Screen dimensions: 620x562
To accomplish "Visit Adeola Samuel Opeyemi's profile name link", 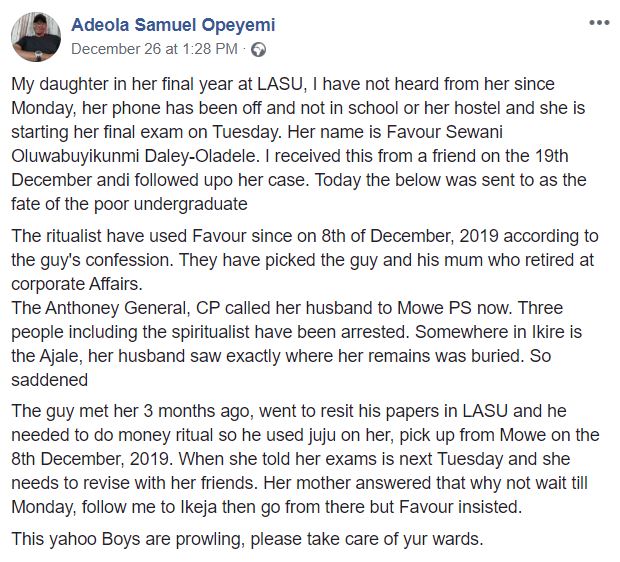I will coord(173,25).
